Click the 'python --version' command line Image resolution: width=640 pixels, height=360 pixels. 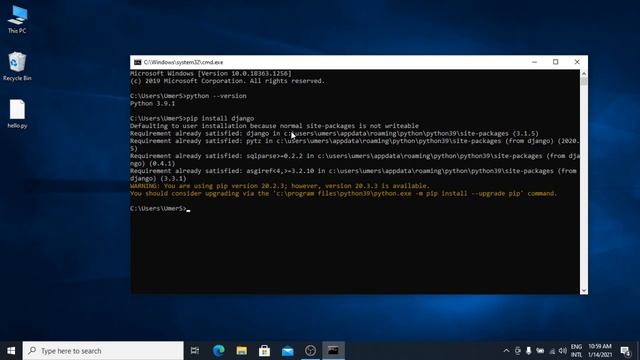pyautogui.click(x=188, y=96)
